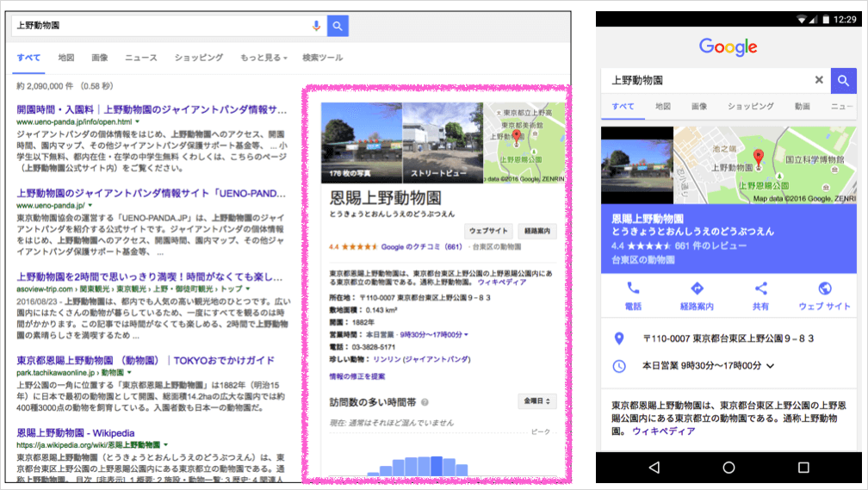Open the 176 枚の写真 photo thumbnail
868x490 pixels.
coord(362,143)
